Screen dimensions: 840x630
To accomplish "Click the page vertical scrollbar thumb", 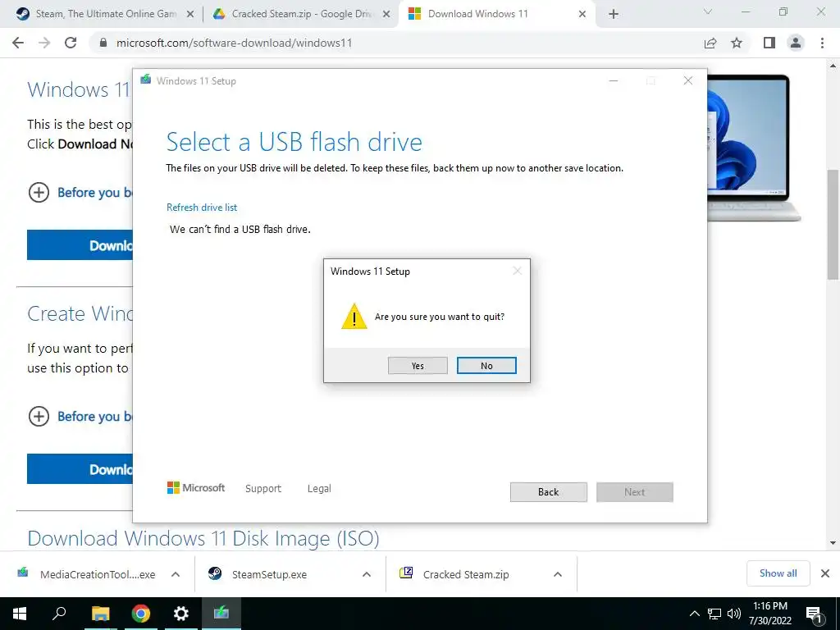I will pos(833,224).
